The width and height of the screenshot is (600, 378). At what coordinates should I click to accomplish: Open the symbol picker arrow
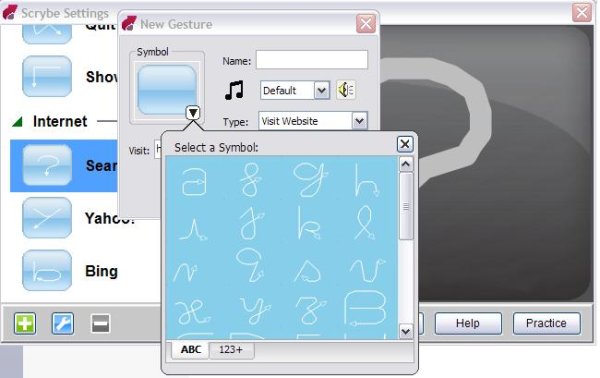193,113
